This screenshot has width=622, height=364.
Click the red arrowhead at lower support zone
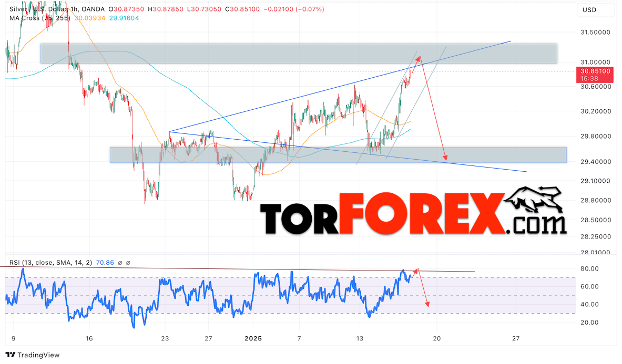coord(446,157)
